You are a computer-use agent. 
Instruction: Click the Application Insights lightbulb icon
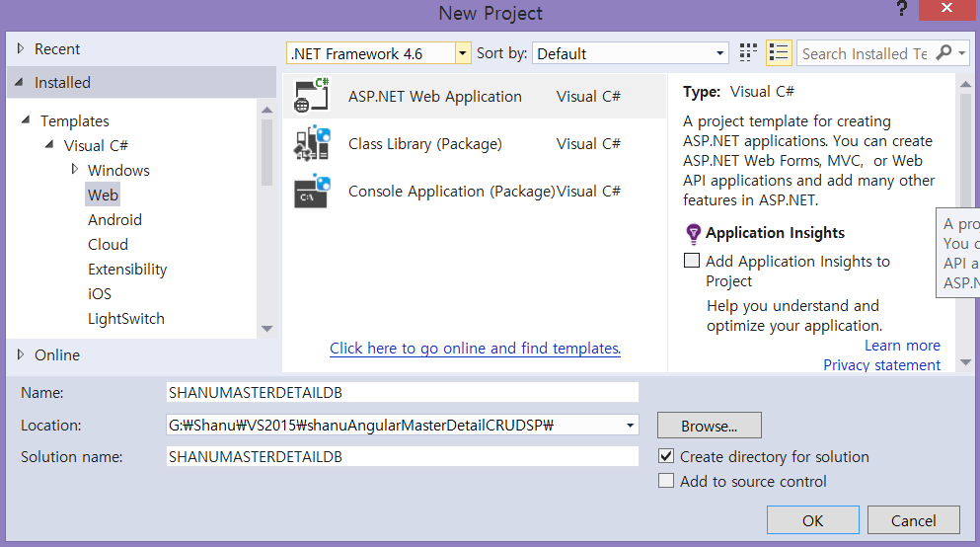click(693, 234)
